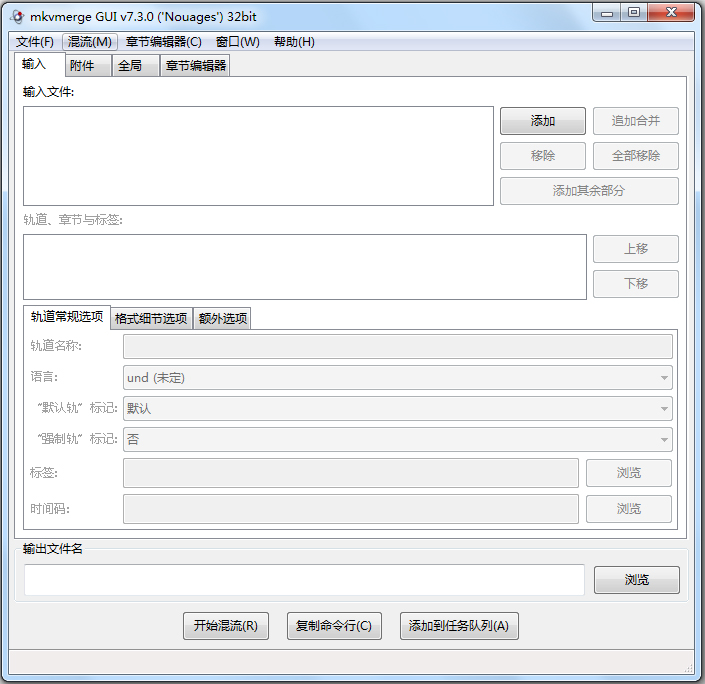Screen dimensions: 705x684
Task: Switch to the 章节编辑器 tab
Action: 195,66
